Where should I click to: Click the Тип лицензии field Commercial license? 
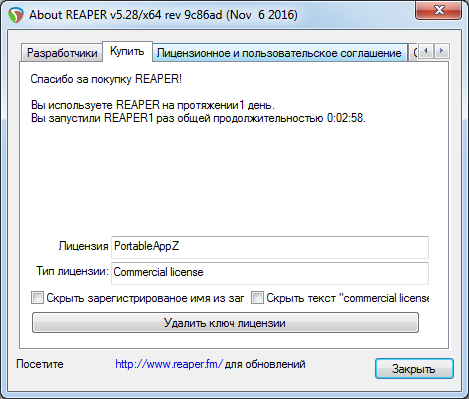pyautogui.click(x=270, y=273)
